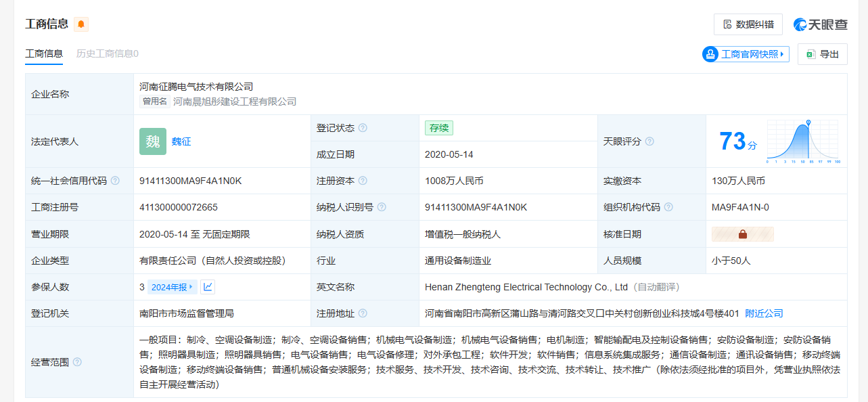Click credit code 91411300MA9F4A1N0K in 统一社会信用代码 row
The width and height of the screenshot is (868, 402).
[191, 181]
